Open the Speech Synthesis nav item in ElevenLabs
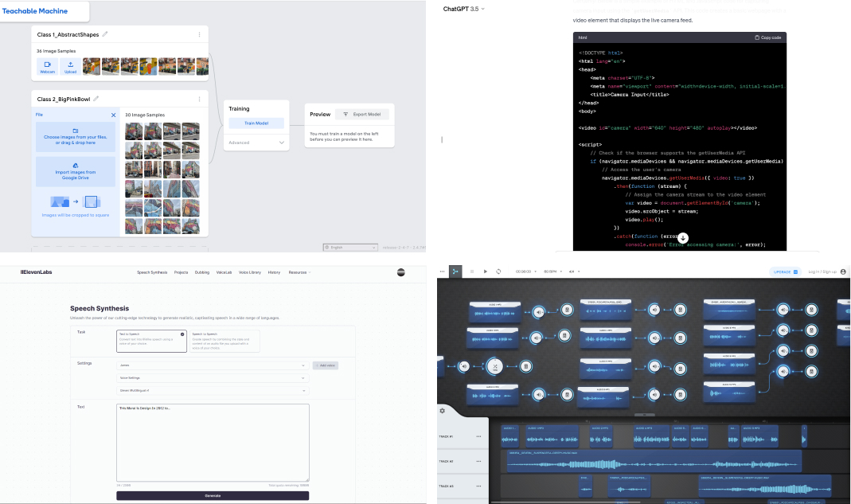This screenshot has height=504, width=851. [152, 272]
